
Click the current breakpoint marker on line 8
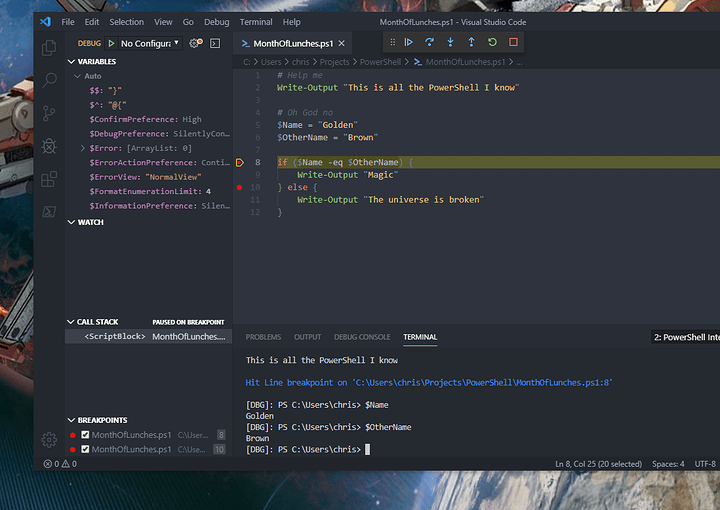pyautogui.click(x=240, y=162)
